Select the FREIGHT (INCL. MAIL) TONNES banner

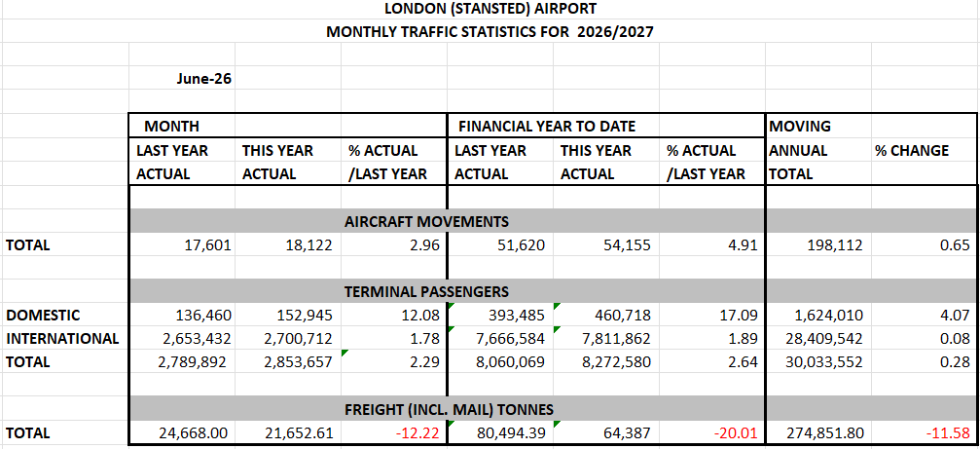450,410
